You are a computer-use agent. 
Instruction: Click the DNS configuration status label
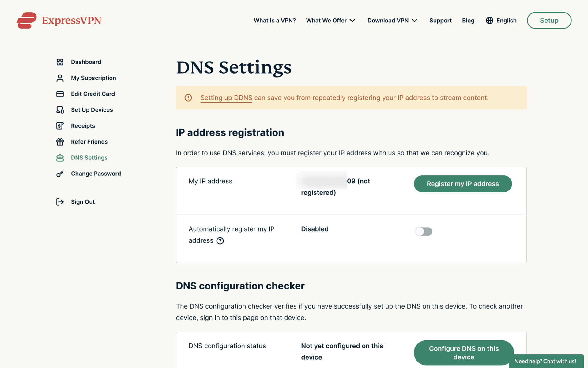(227, 346)
